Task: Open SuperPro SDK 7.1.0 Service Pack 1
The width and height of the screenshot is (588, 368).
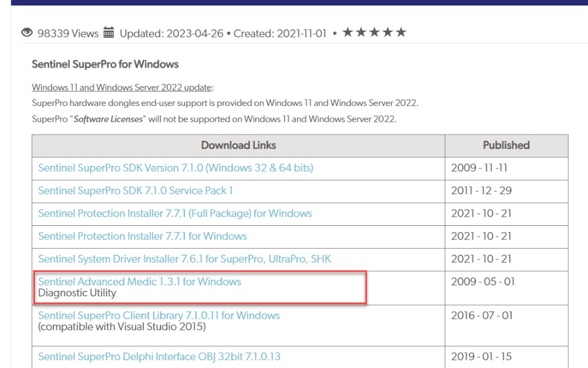Action: point(135,191)
